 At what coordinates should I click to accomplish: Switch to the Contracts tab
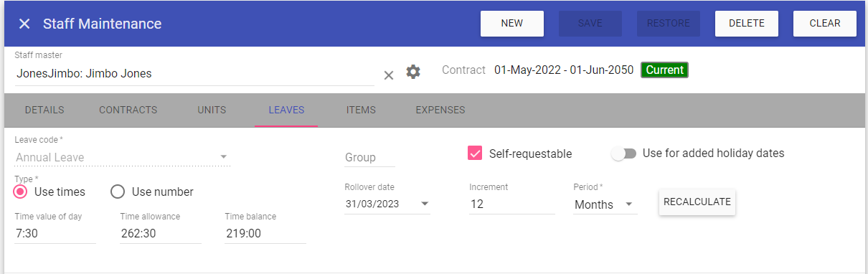(128, 110)
